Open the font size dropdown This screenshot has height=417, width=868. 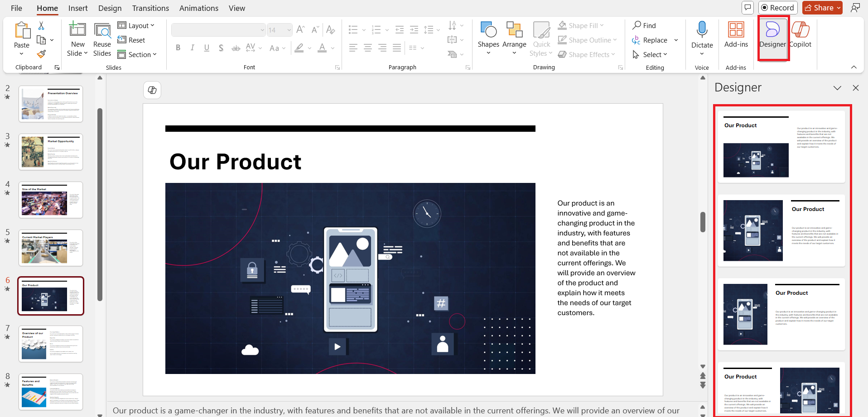coord(289,30)
